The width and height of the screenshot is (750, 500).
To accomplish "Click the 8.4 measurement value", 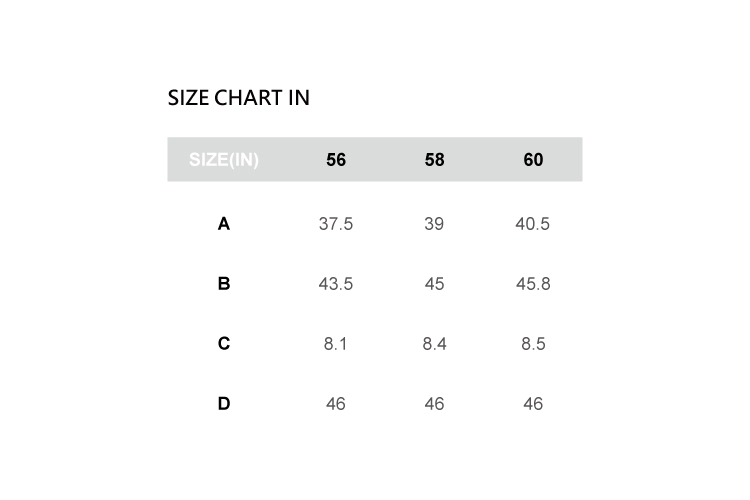I will tap(434, 344).
